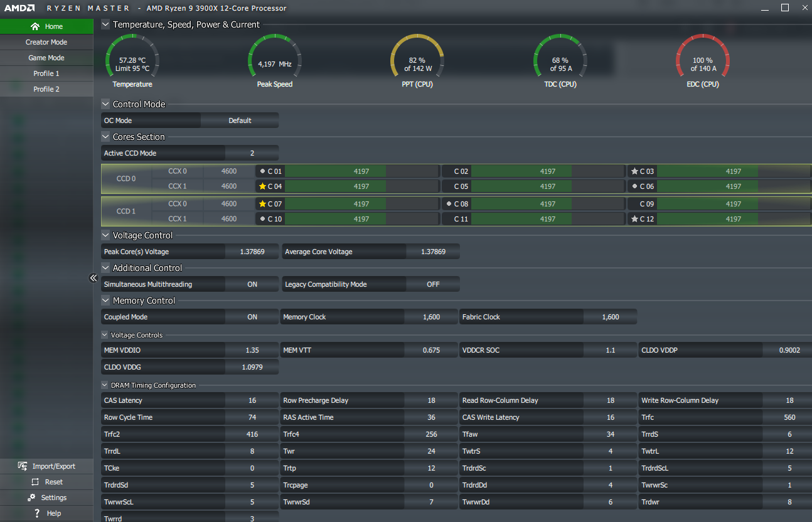This screenshot has width=812, height=522.
Task: Click MEM VDDIO value 1.35
Action: (x=252, y=350)
